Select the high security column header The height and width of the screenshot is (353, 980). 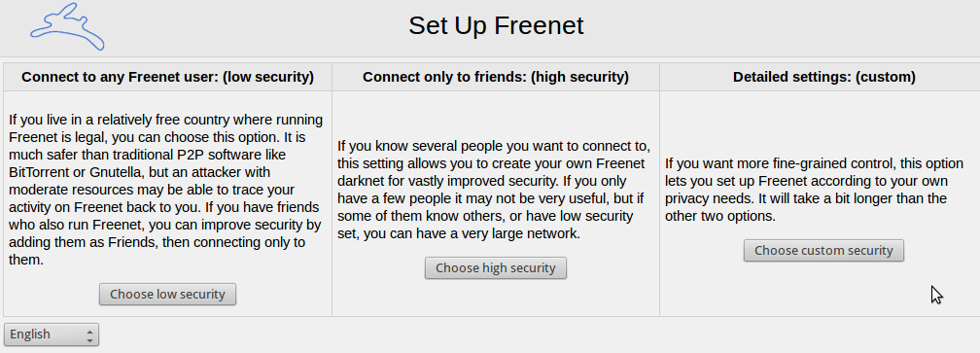(x=496, y=77)
